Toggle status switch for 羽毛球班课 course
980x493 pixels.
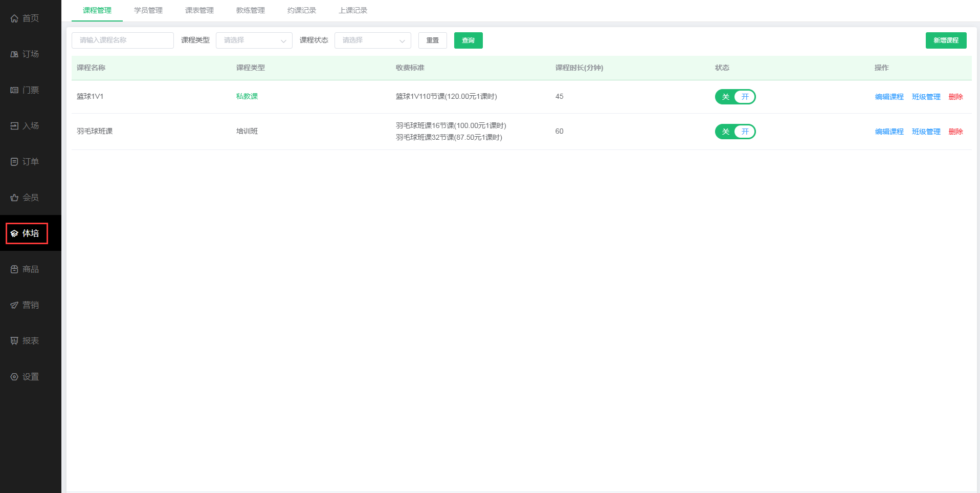click(x=735, y=132)
